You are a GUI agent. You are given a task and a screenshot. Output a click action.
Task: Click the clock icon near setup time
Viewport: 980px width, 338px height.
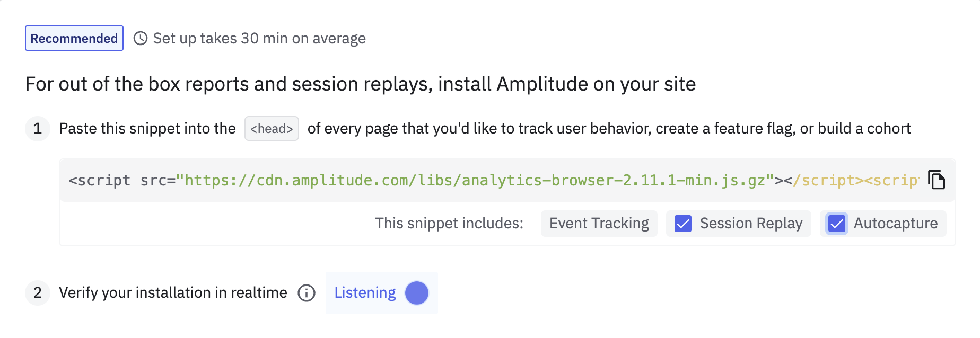[141, 39]
